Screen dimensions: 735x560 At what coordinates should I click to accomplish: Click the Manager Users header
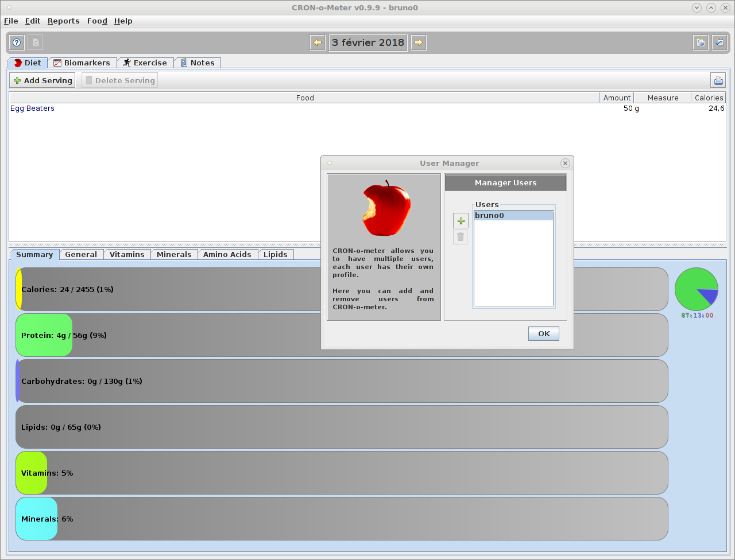click(x=505, y=183)
